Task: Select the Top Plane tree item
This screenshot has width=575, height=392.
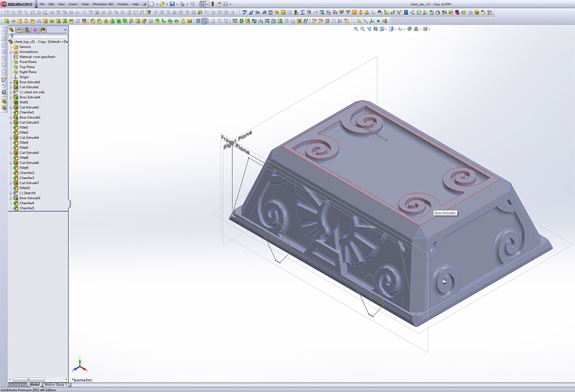Action: click(x=27, y=67)
